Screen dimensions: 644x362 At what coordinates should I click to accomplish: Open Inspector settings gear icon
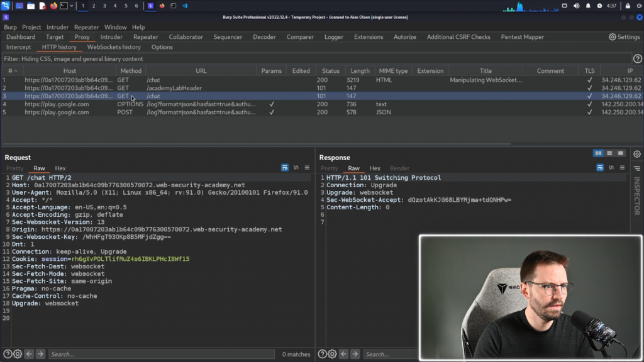click(637, 154)
